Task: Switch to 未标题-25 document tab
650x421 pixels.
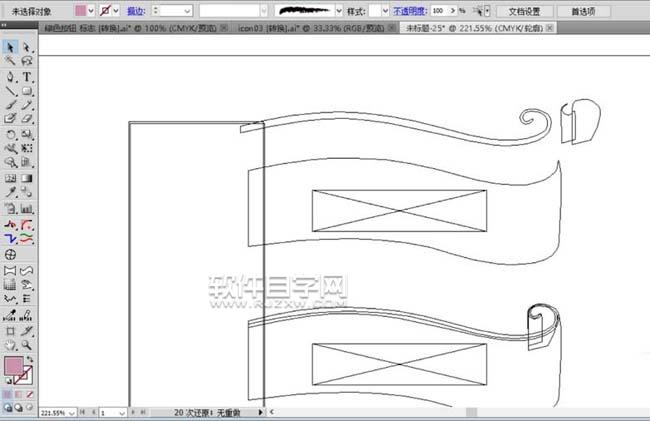Action: click(474, 28)
